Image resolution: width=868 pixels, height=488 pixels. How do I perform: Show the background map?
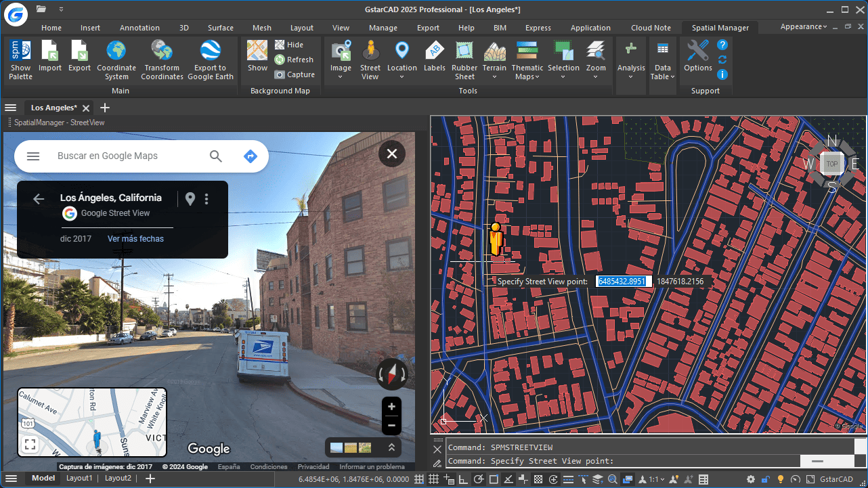257,57
